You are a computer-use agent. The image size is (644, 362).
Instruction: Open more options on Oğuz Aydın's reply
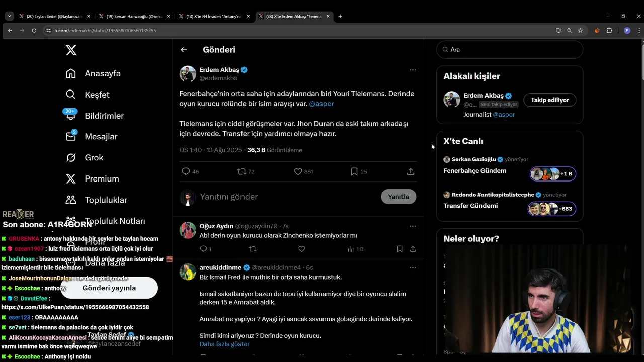pos(413,226)
